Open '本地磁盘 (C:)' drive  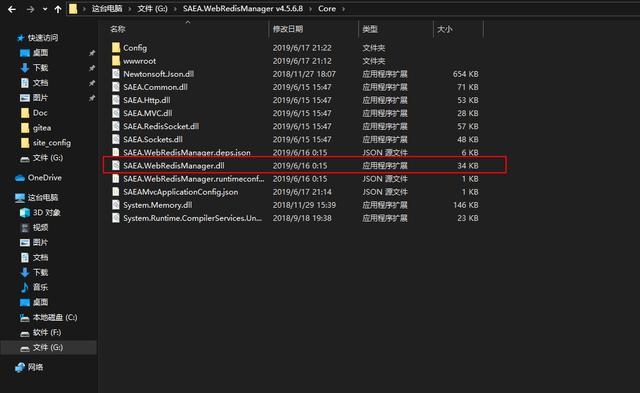tap(55, 318)
